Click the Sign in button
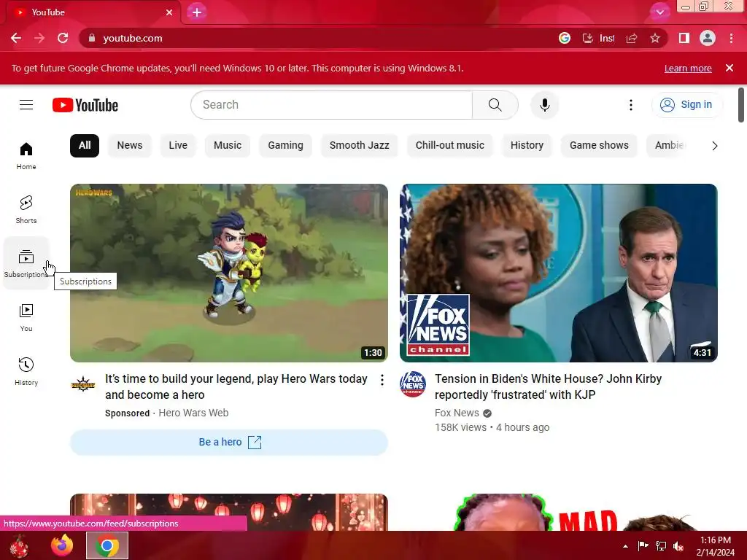Screen dimensions: 747x560 coord(686,105)
